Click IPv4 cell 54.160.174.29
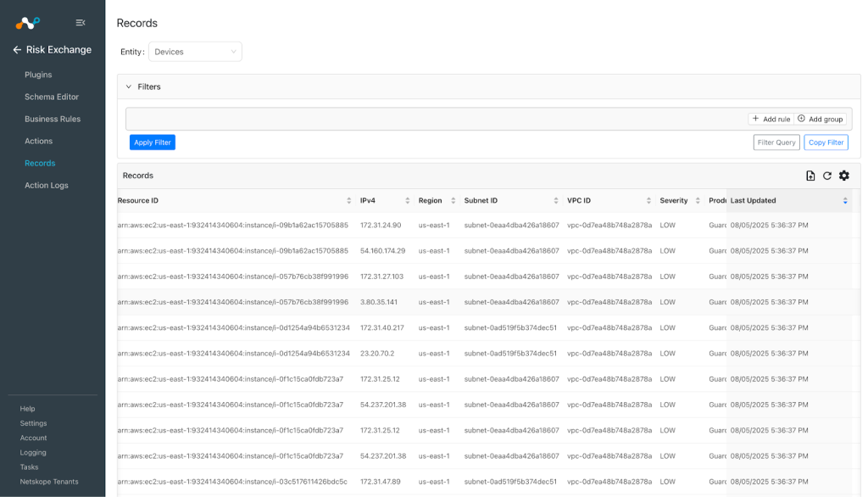 pyautogui.click(x=382, y=251)
